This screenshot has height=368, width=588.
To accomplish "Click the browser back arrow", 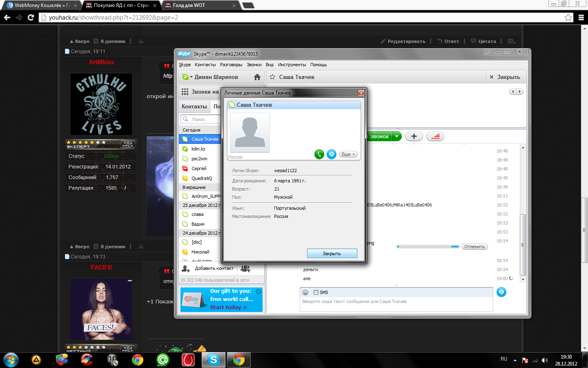I will [x=7, y=17].
